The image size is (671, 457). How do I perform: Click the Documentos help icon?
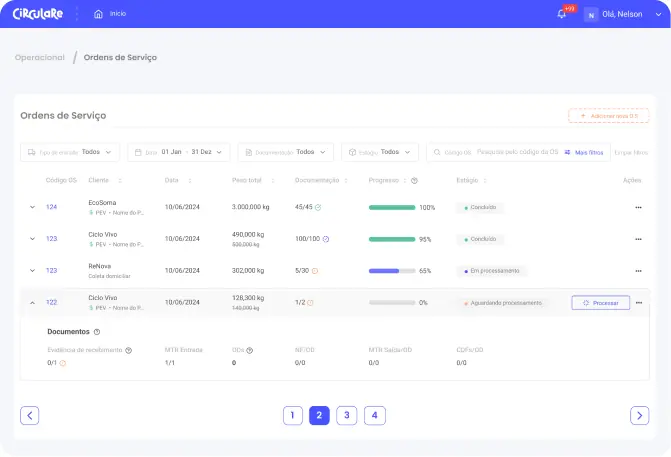(x=97, y=332)
